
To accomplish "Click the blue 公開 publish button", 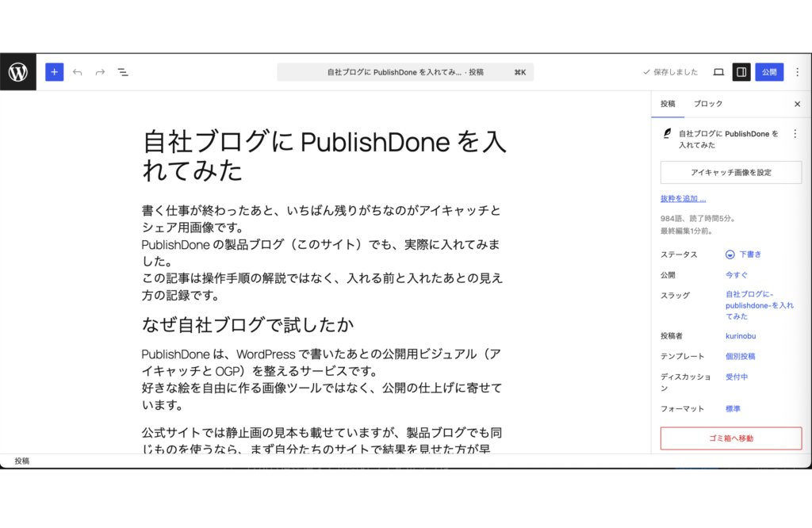I will (x=769, y=72).
